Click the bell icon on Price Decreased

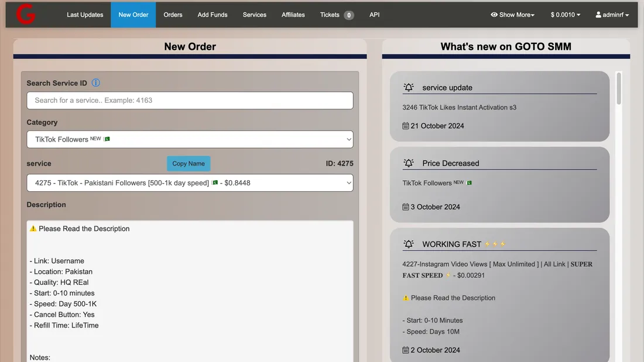click(x=408, y=163)
